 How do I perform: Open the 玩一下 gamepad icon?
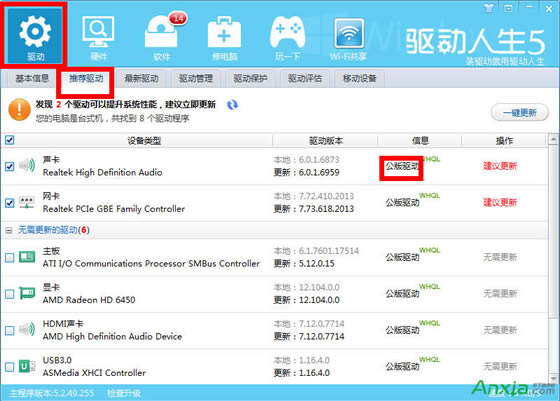[x=288, y=37]
